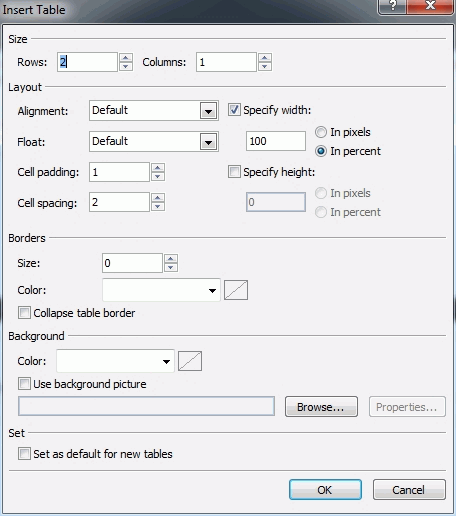456x516 pixels.
Task: Decrease Cell spacing with down arrow
Action: 158,206
